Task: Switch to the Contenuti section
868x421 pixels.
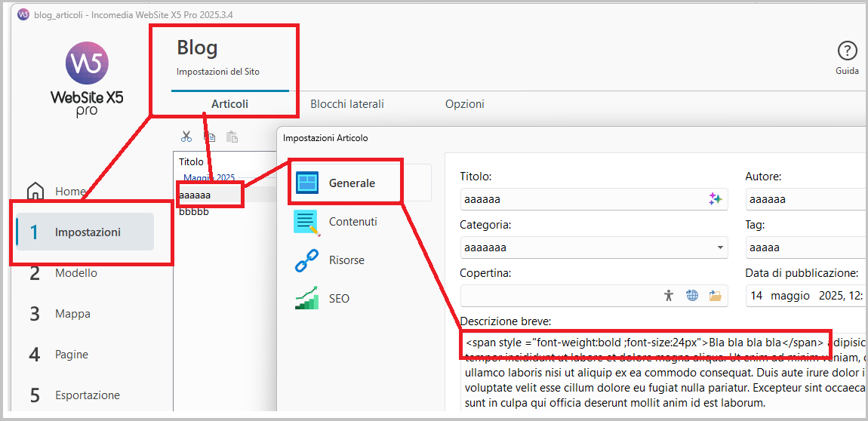Action: point(352,222)
